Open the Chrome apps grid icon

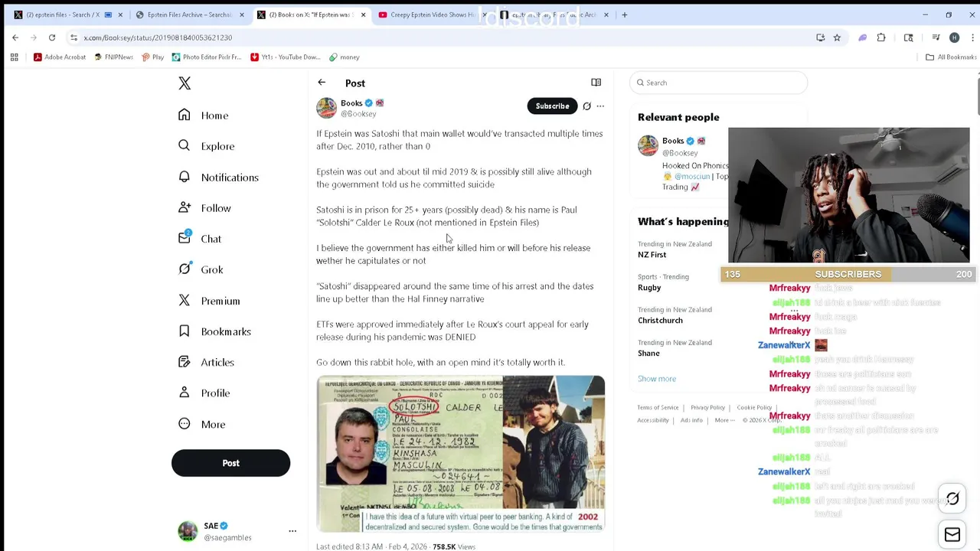tap(14, 57)
